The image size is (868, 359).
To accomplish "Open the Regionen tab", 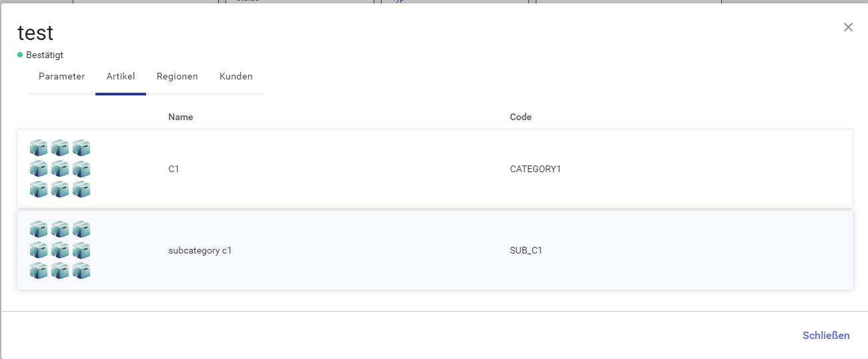I will click(177, 76).
